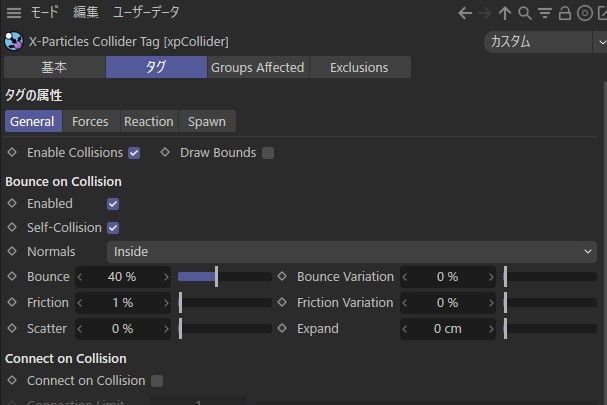The image size is (607, 405).
Task: Open the search magnifier icon
Action: [x=525, y=13]
